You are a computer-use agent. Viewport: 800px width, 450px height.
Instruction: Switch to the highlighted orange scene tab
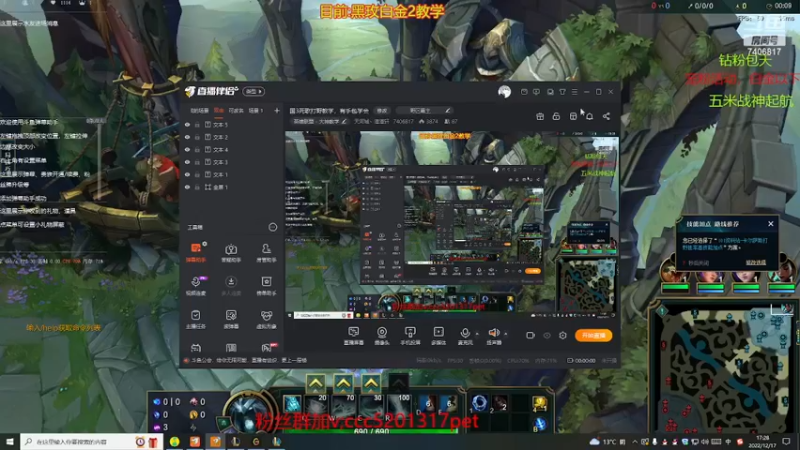[219, 111]
